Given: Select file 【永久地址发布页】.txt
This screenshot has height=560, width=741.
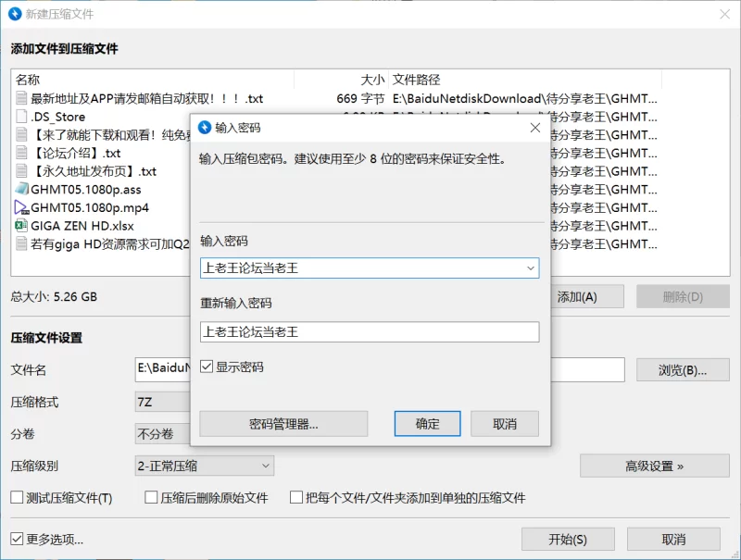Looking at the screenshot, I should tap(94, 171).
